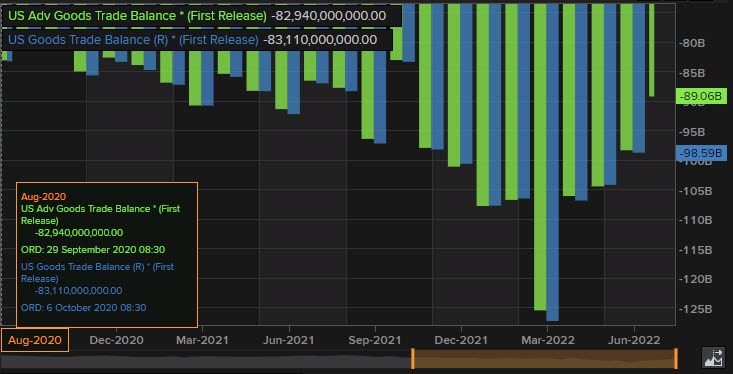This screenshot has height=374, width=733.
Task: Select the US Adv Goods Trade Balance legend label
Action: pos(137,16)
